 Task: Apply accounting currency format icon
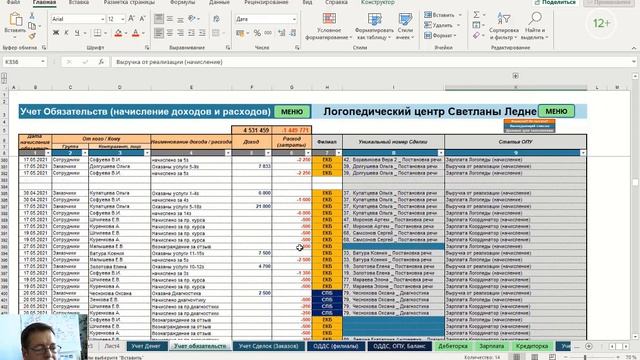(240, 33)
